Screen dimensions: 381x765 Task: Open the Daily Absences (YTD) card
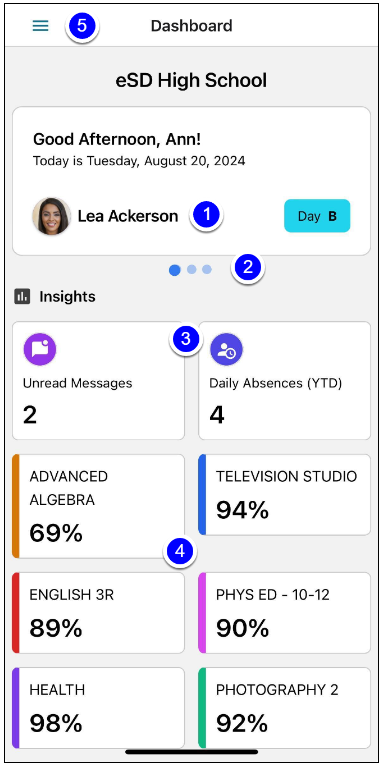pos(284,381)
